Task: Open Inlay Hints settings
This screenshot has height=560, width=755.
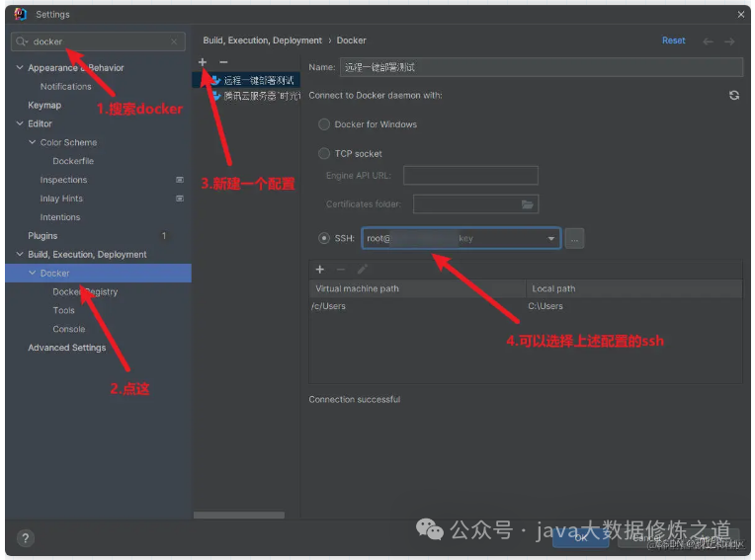Action: tap(61, 199)
